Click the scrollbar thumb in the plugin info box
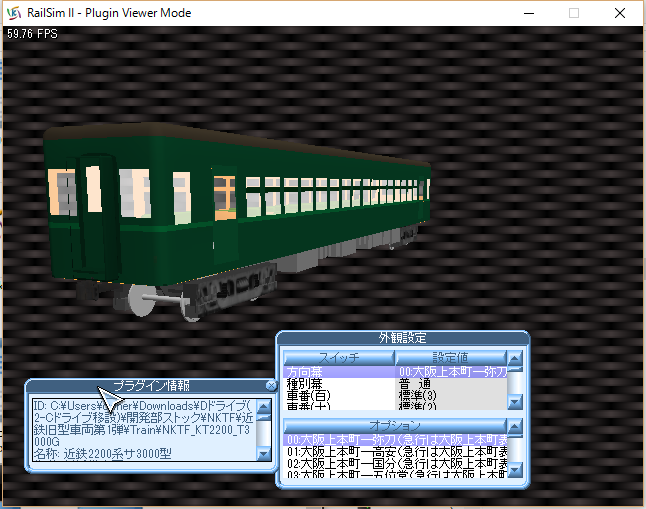 pos(264,417)
